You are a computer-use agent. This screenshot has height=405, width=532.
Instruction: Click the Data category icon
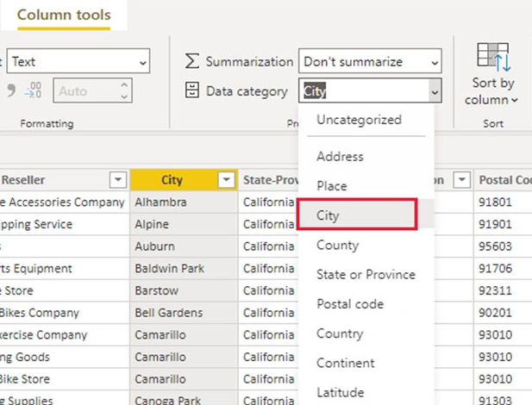192,90
